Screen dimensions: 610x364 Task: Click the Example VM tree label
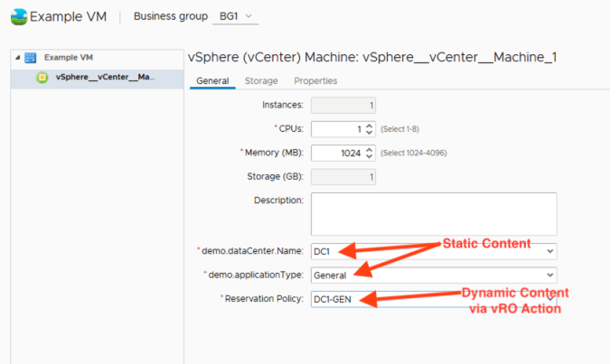pos(67,58)
